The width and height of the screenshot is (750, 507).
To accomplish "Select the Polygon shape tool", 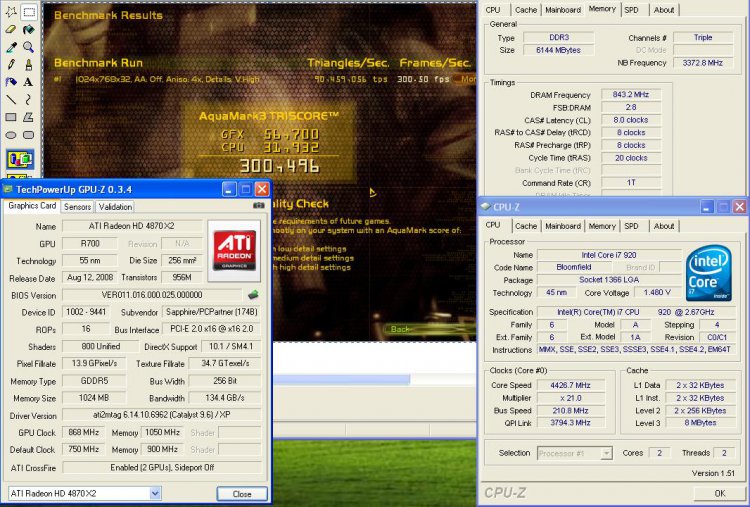I will (x=29, y=117).
